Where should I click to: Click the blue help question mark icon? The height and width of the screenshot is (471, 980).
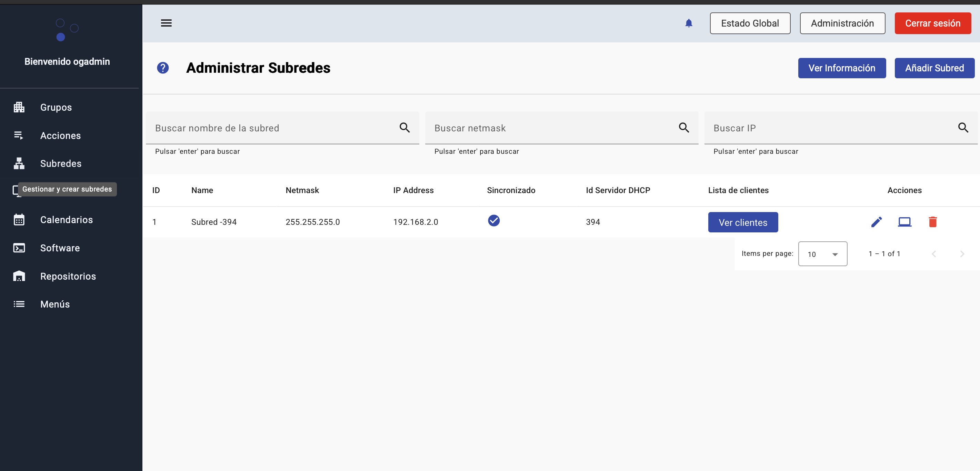tap(163, 68)
